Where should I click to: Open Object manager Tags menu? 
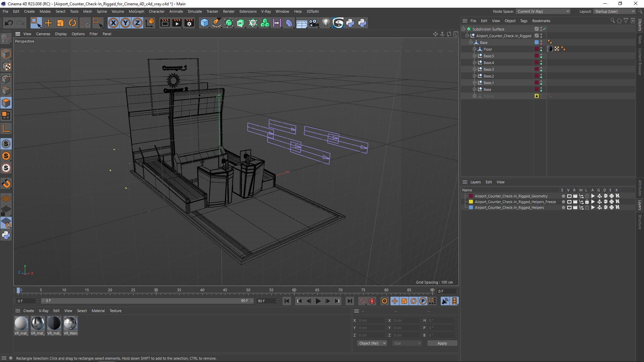click(x=524, y=21)
